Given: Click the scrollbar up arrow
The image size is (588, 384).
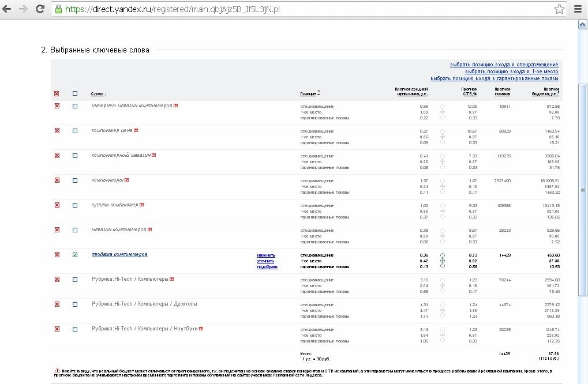Looking at the screenshot, I should (x=582, y=25).
